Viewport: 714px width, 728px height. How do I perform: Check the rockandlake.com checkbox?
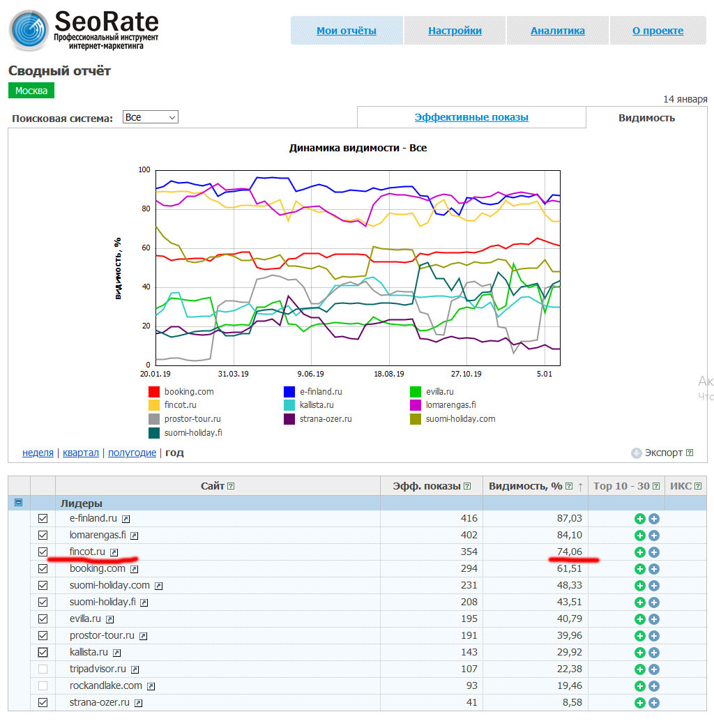click(43, 685)
